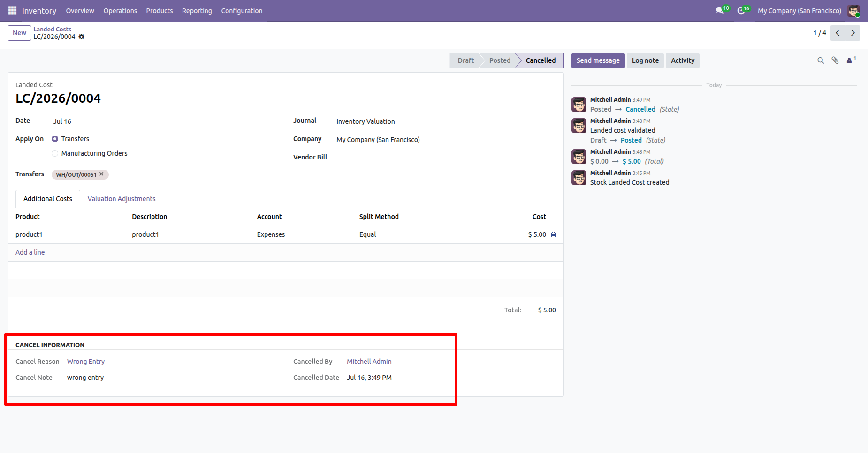Open the Products menu
The width and height of the screenshot is (868, 453).
pyautogui.click(x=160, y=10)
